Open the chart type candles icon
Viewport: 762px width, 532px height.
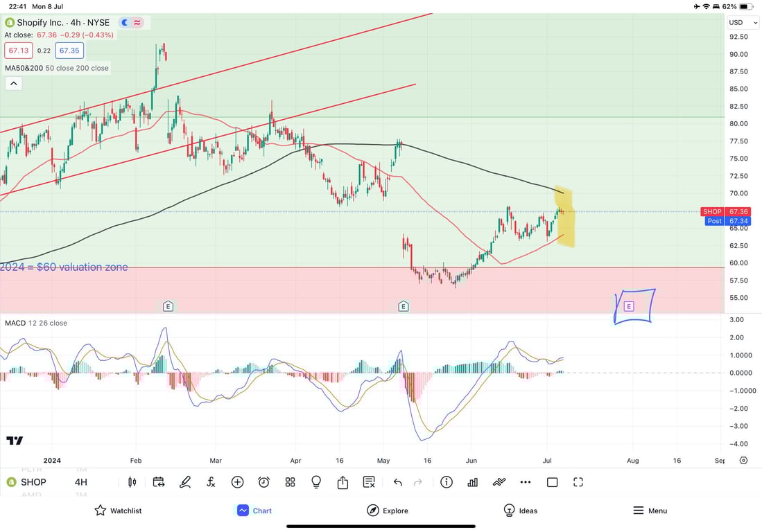[x=132, y=482]
